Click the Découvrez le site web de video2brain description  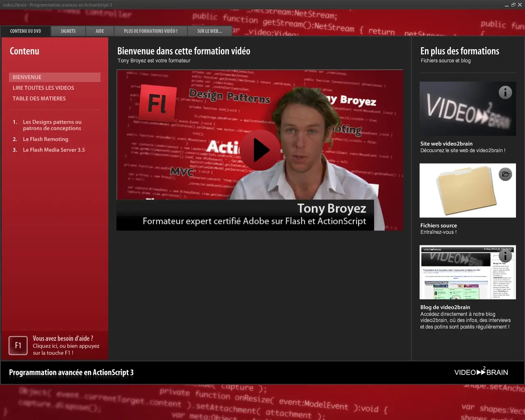click(463, 151)
